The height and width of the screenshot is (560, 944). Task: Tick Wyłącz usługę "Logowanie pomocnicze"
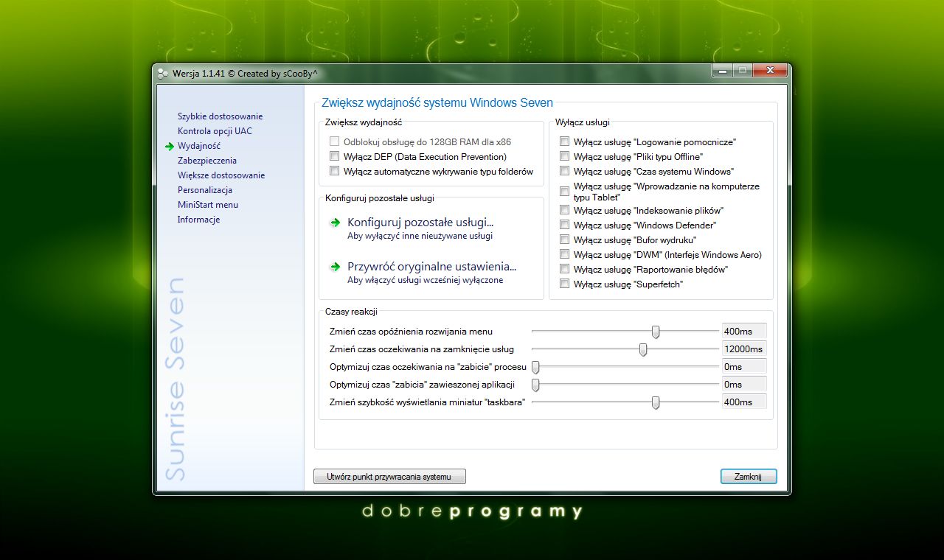pyautogui.click(x=564, y=141)
